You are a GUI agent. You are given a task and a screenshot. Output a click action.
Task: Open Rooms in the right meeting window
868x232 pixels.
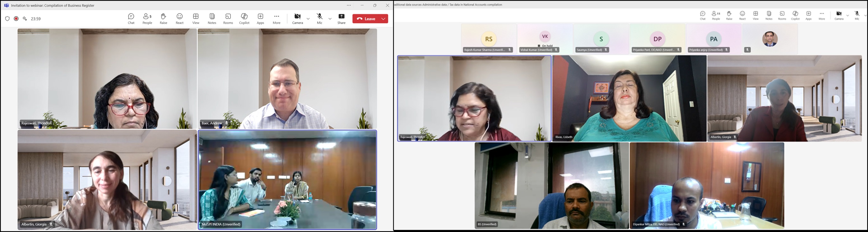782,15
